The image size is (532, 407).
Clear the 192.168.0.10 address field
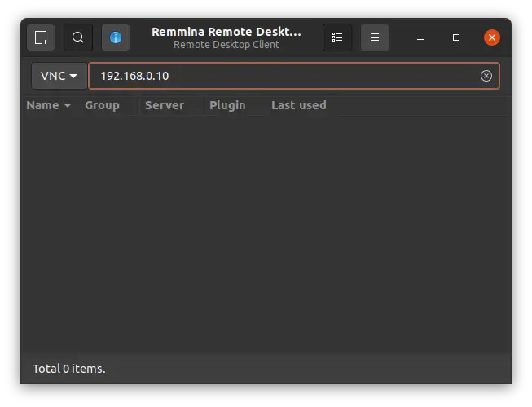coord(486,76)
